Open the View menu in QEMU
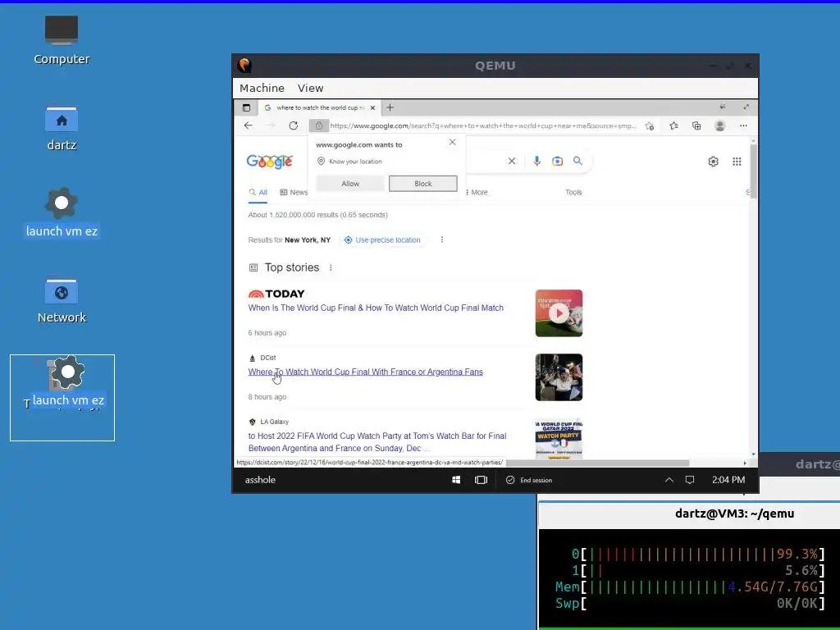The image size is (840, 630). tap(310, 88)
